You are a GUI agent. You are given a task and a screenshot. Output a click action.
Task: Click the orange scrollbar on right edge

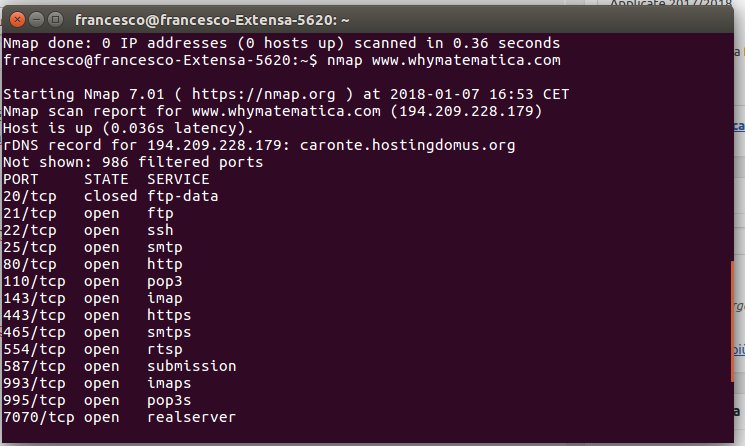(x=732, y=321)
